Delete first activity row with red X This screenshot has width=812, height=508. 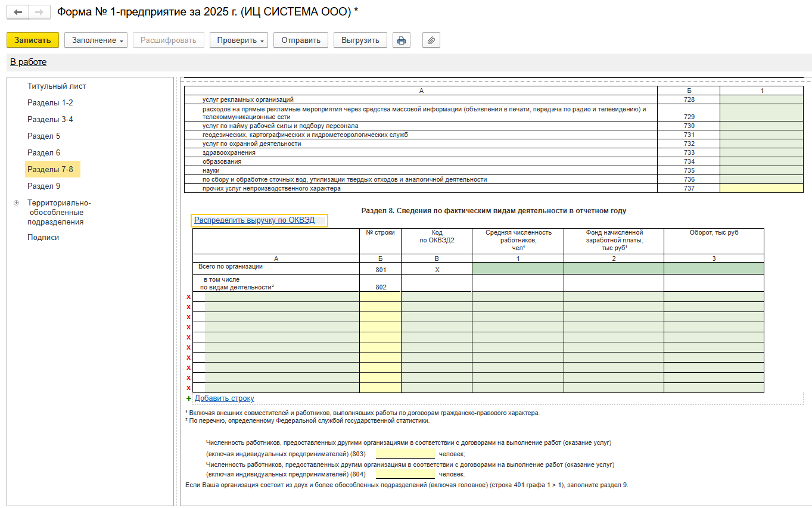coord(188,297)
